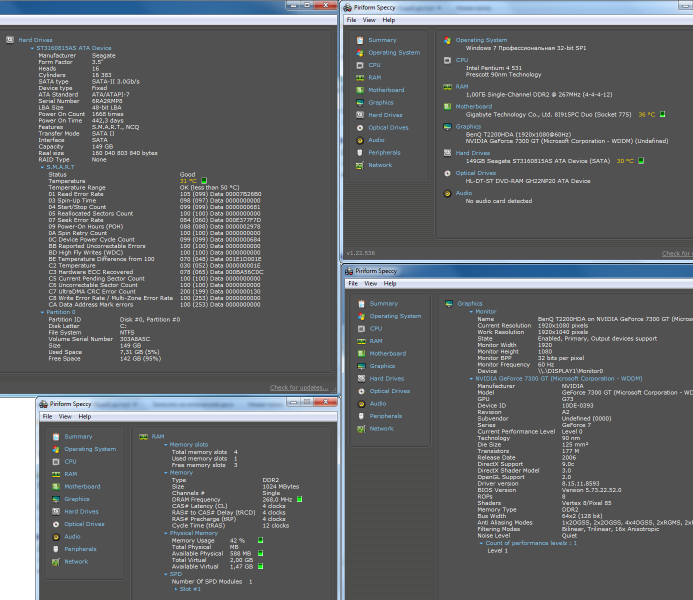Select CPU sidebar icon in Summary-view window
This screenshot has width=693, height=600.
click(360, 65)
